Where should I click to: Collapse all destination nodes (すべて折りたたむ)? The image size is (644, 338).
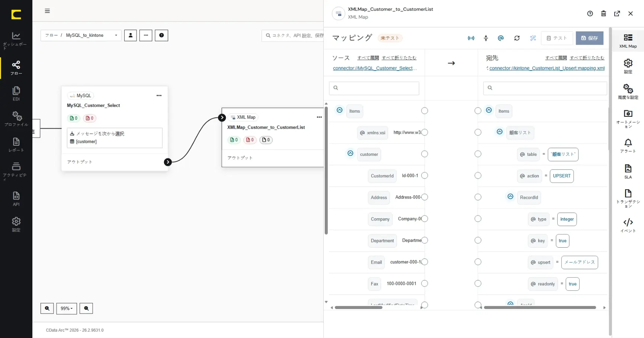[x=587, y=58]
